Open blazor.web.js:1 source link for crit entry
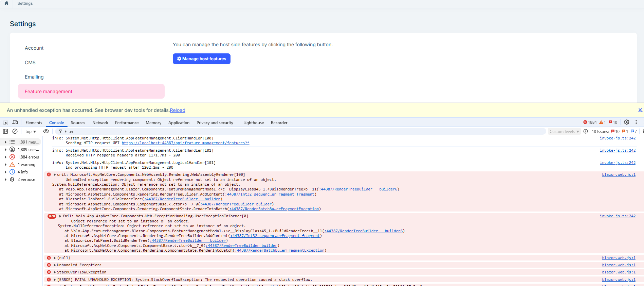Viewport: 644px width, 286px height. tap(619, 174)
